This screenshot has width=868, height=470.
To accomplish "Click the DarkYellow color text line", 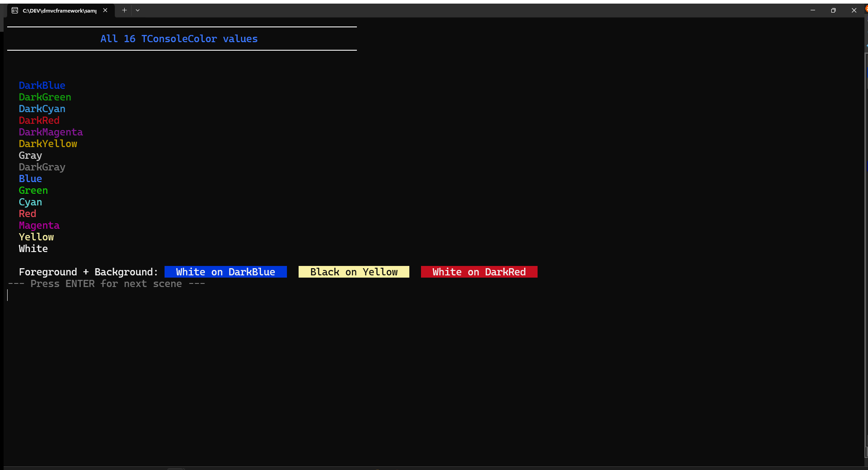I will (48, 144).
